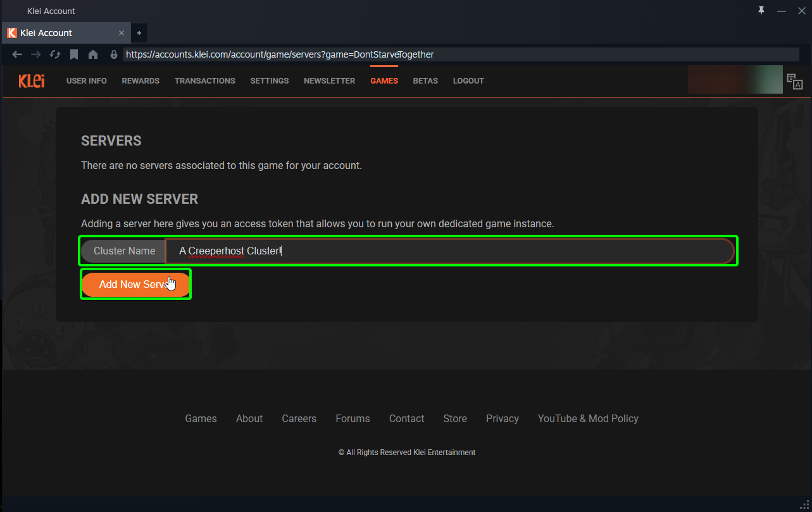Go to the Rewards section
812x512 pixels.
pos(141,81)
